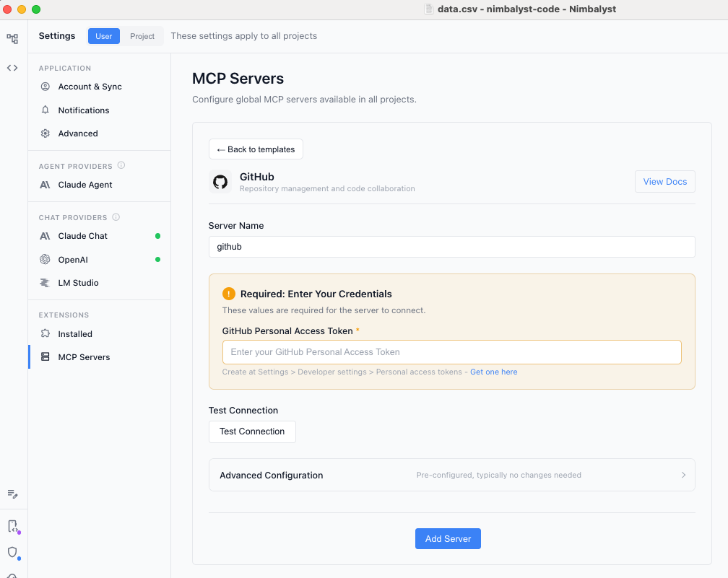
Task: Click the Claude Agent logo icon
Action: [x=45, y=185]
